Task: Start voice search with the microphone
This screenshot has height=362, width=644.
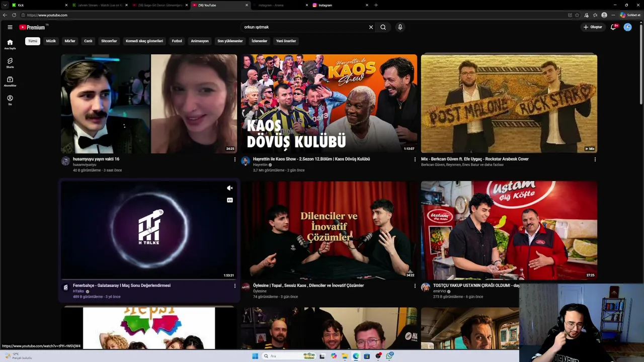Action: (x=400, y=27)
